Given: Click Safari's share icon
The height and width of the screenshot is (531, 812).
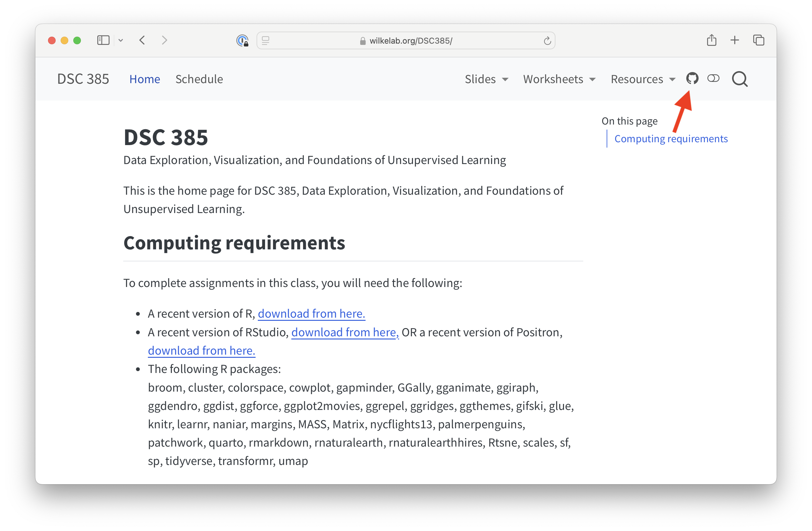Looking at the screenshot, I should click(x=711, y=40).
